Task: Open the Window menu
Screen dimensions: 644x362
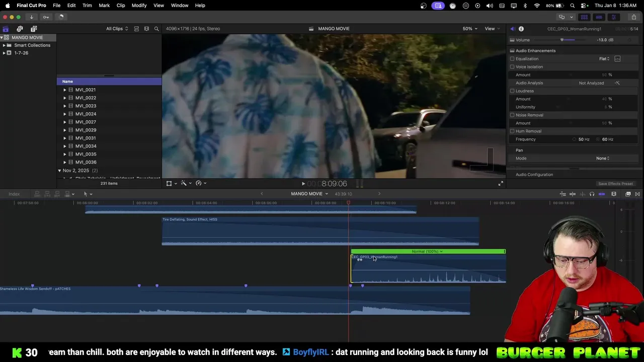Action: pos(180,6)
